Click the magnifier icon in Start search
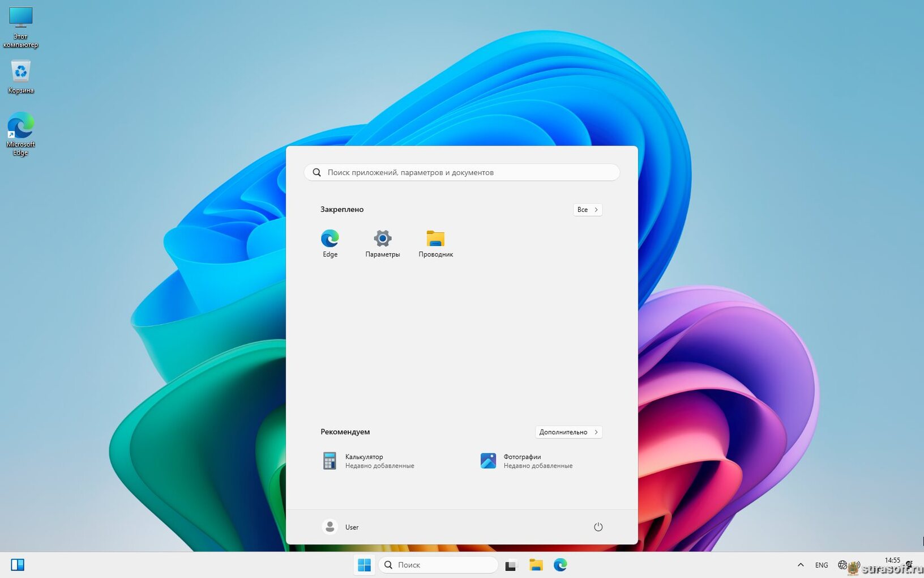 (x=317, y=172)
